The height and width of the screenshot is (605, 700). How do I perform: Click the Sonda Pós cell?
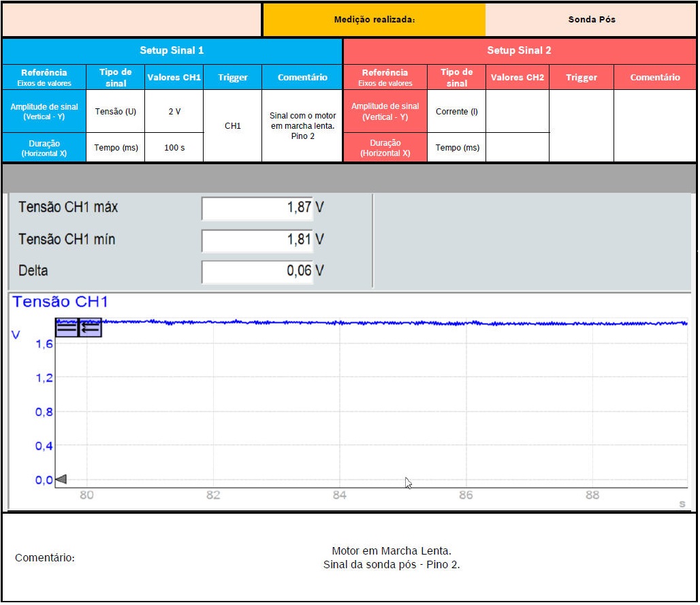click(591, 20)
